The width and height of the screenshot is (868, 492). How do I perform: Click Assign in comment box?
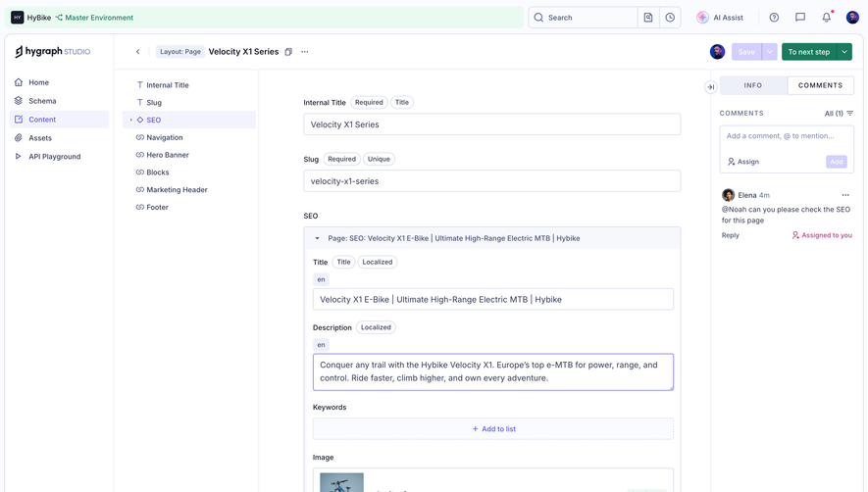point(742,162)
